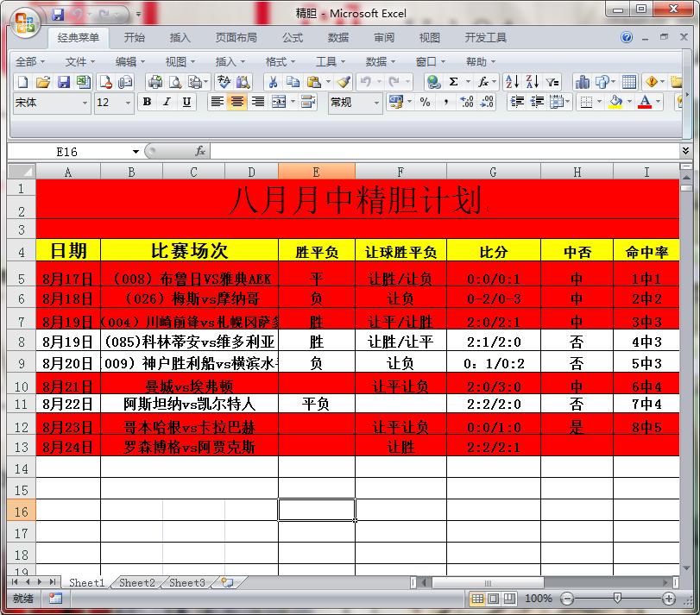Screen dimensions: 700x615
Task: Open Excel Help with the question mark button
Action: (627, 38)
